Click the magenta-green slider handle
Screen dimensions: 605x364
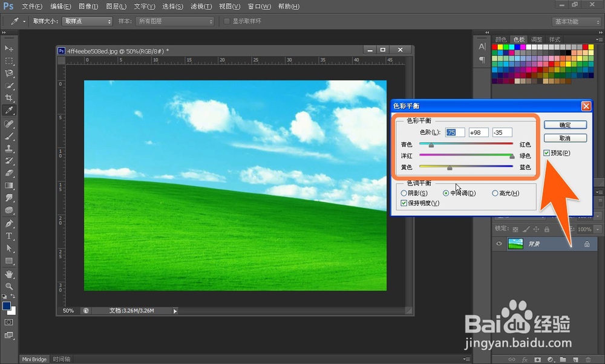[x=512, y=156]
